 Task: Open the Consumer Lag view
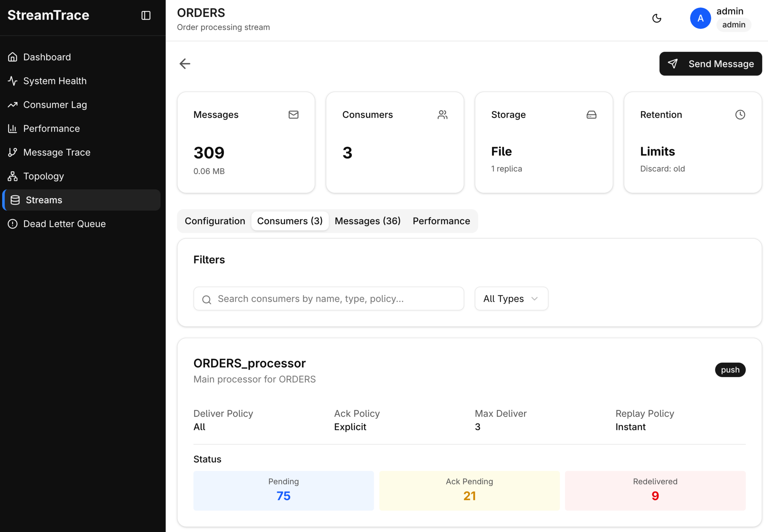(55, 105)
